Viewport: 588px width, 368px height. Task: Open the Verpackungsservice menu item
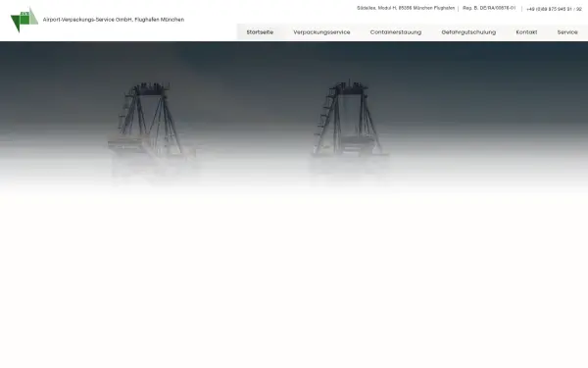pyautogui.click(x=321, y=32)
